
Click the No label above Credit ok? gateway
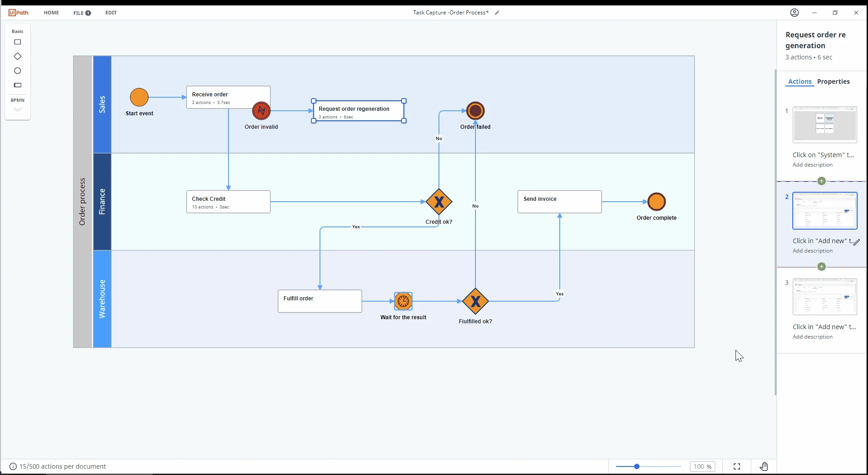click(439, 138)
